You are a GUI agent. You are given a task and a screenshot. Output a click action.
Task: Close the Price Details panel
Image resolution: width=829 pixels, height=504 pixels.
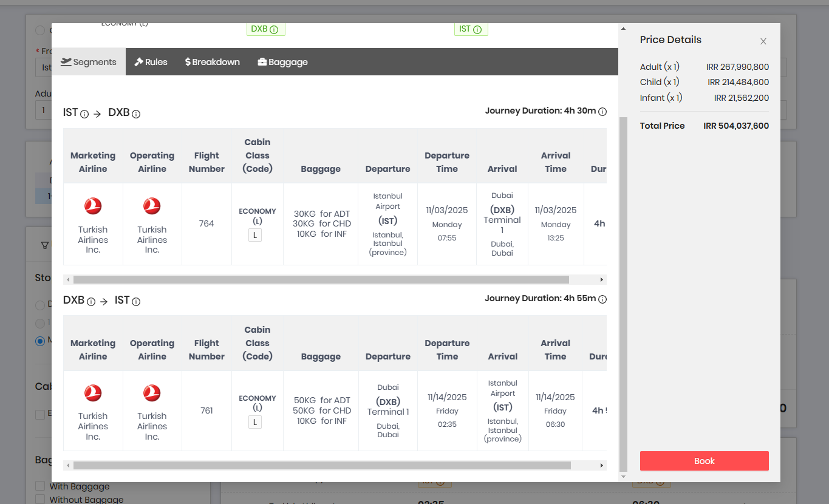pos(763,41)
